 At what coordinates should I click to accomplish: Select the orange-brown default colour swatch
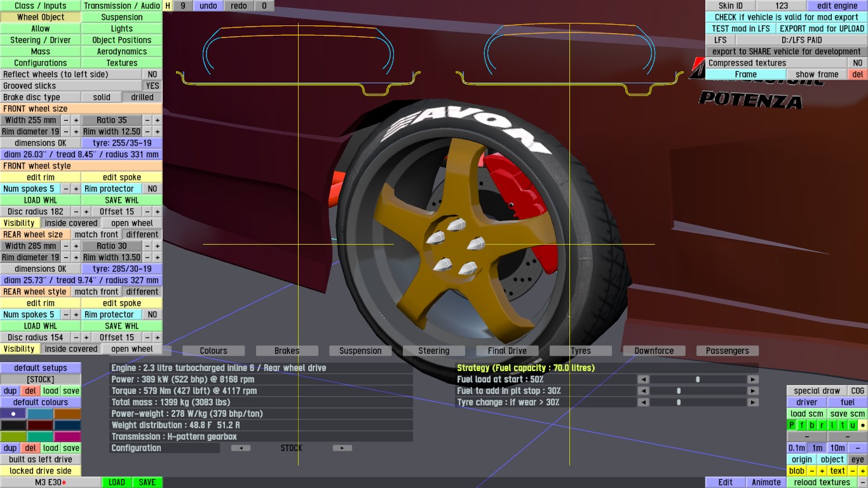67,414
